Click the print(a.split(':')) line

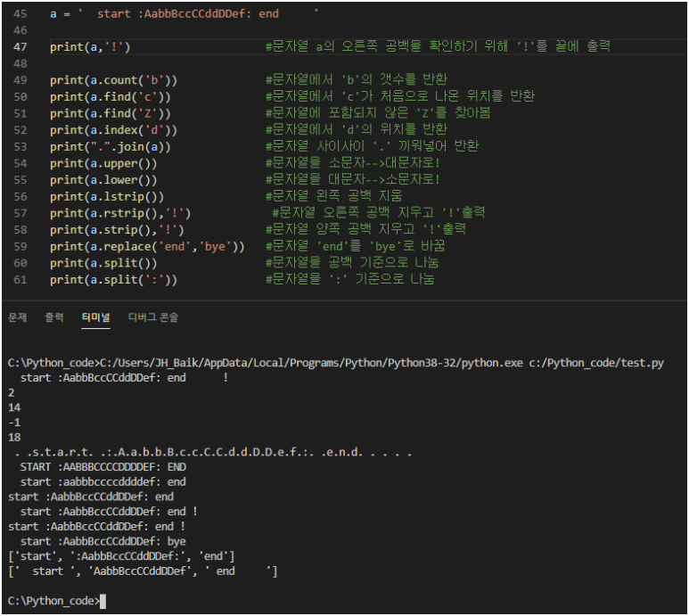click(x=113, y=280)
